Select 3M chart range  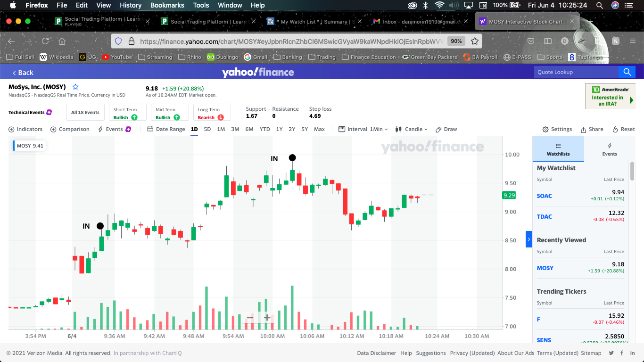pos(235,129)
